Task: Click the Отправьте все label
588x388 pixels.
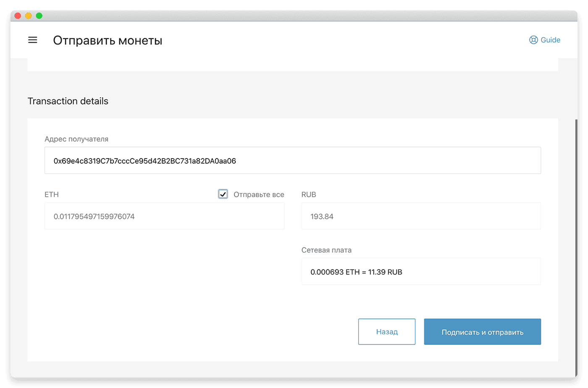Action: (x=259, y=194)
